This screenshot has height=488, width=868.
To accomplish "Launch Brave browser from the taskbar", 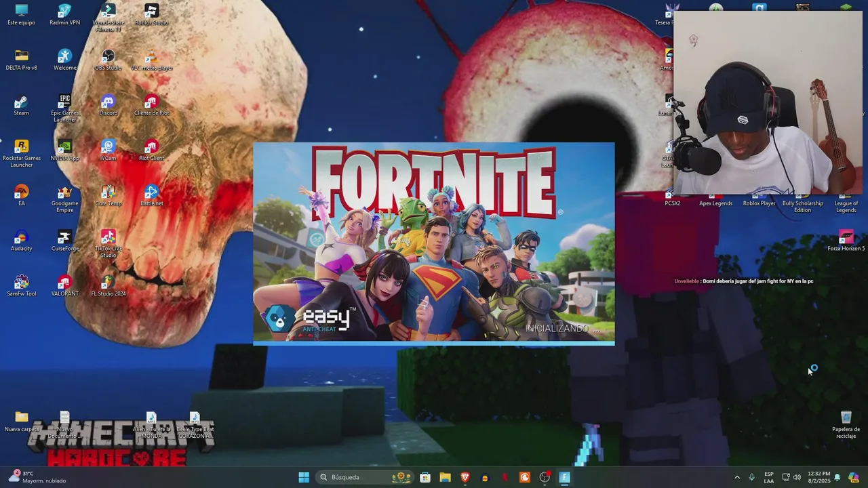I will click(465, 477).
